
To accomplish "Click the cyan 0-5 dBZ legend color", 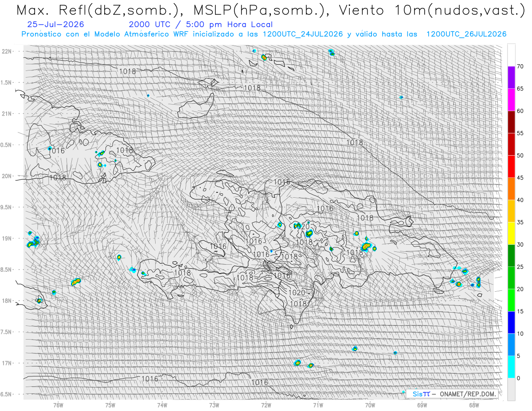I will click(x=511, y=367).
